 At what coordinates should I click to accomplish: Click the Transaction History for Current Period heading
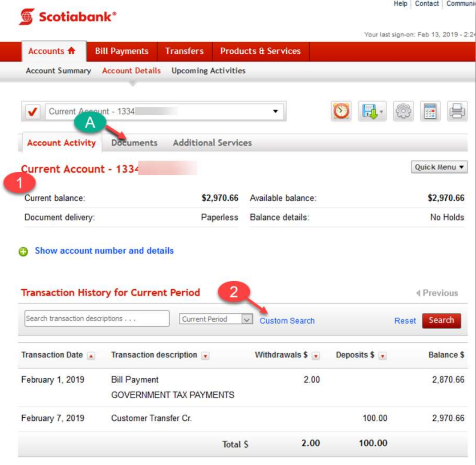pos(110,293)
